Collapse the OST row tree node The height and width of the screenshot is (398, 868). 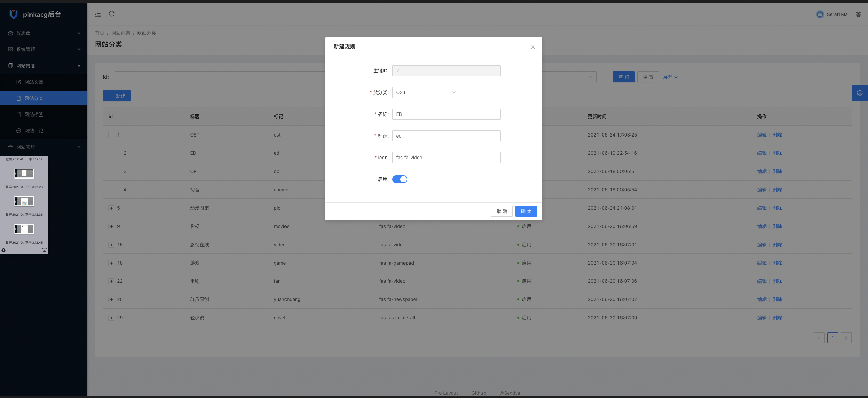point(111,135)
